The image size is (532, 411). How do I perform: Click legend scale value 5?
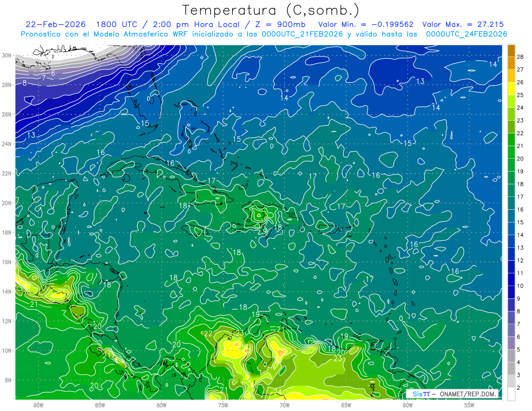pos(519,350)
